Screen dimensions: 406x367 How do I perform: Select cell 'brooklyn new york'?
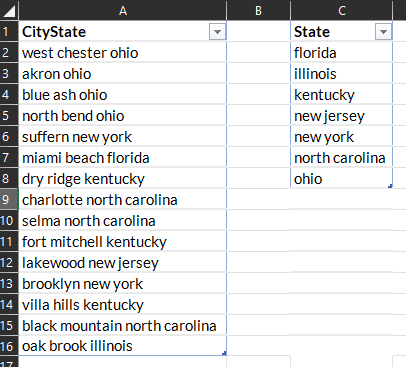pyautogui.click(x=123, y=284)
